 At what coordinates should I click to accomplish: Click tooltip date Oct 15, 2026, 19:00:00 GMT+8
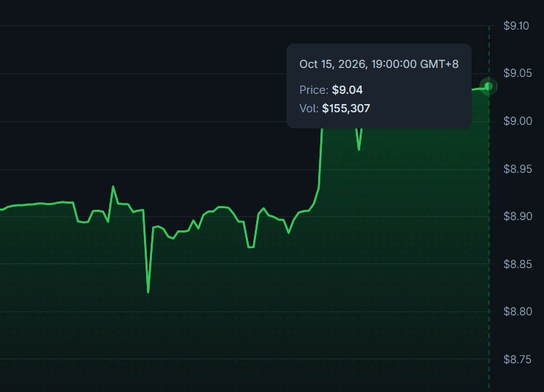click(379, 64)
